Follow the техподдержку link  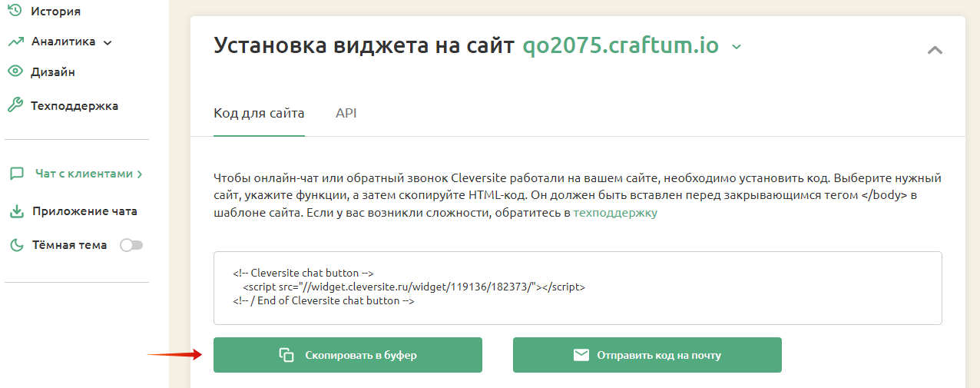615,213
